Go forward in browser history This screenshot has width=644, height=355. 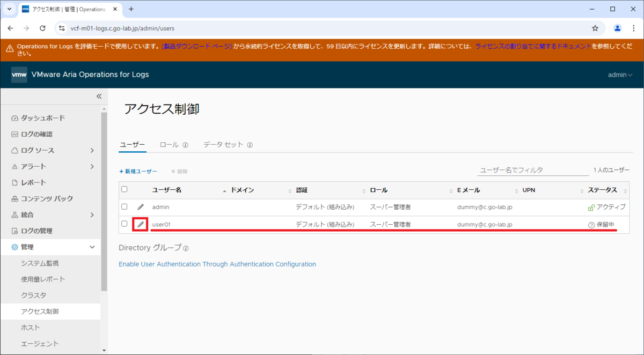tap(27, 28)
